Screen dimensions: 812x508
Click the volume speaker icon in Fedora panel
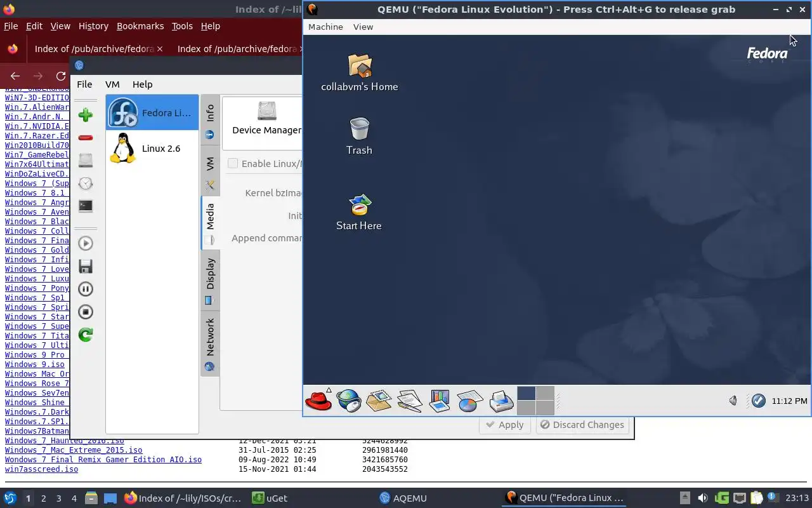[x=733, y=401]
